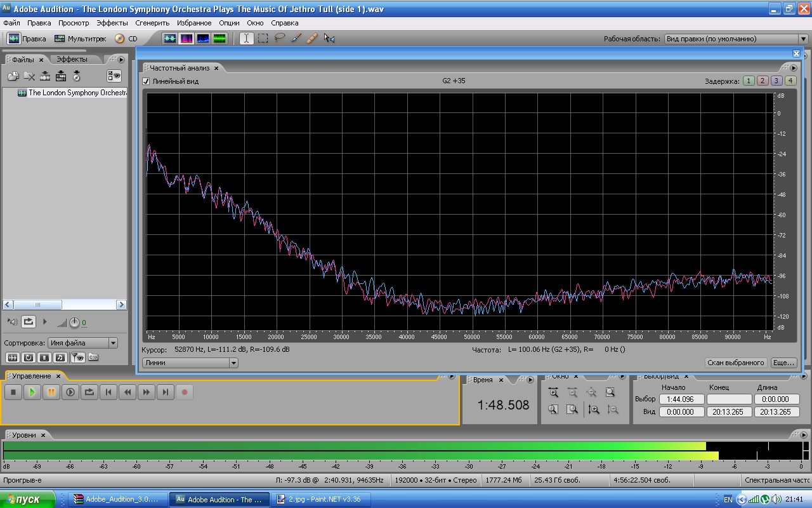The width and height of the screenshot is (812, 508).
Task: Switch to Spectral Frequency display view
Action: click(187, 38)
